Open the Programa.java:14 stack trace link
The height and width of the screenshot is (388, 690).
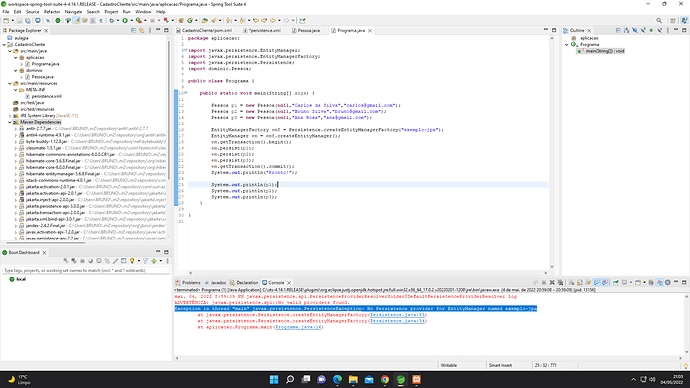click(299, 327)
